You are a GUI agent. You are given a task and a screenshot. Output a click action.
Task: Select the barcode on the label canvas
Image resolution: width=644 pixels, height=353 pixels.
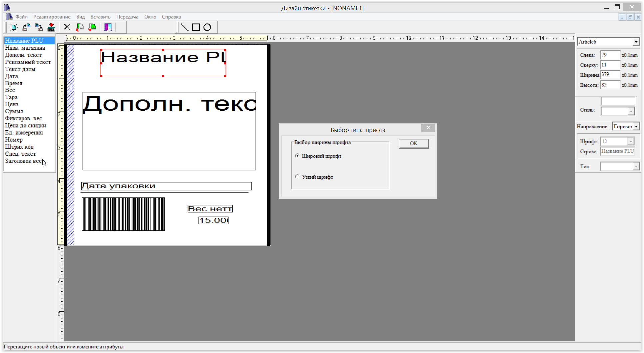click(x=123, y=214)
